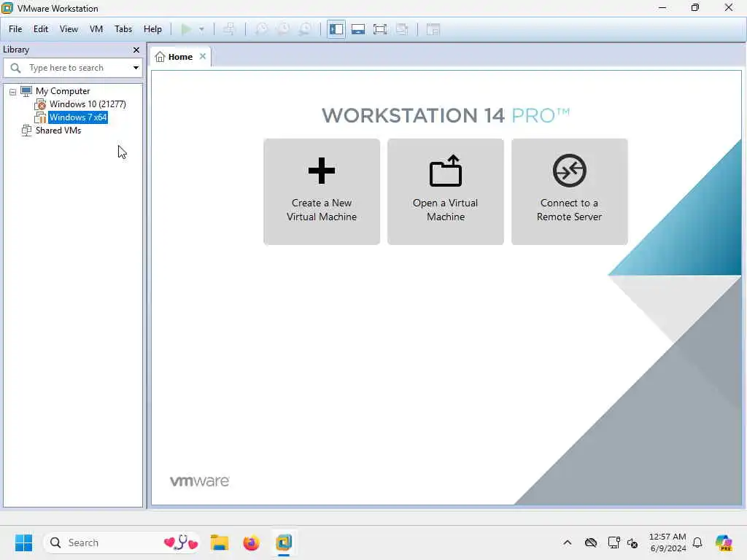Screen dimensions: 747x560
Task: Click the muted volume tray icon
Action: coord(632,542)
